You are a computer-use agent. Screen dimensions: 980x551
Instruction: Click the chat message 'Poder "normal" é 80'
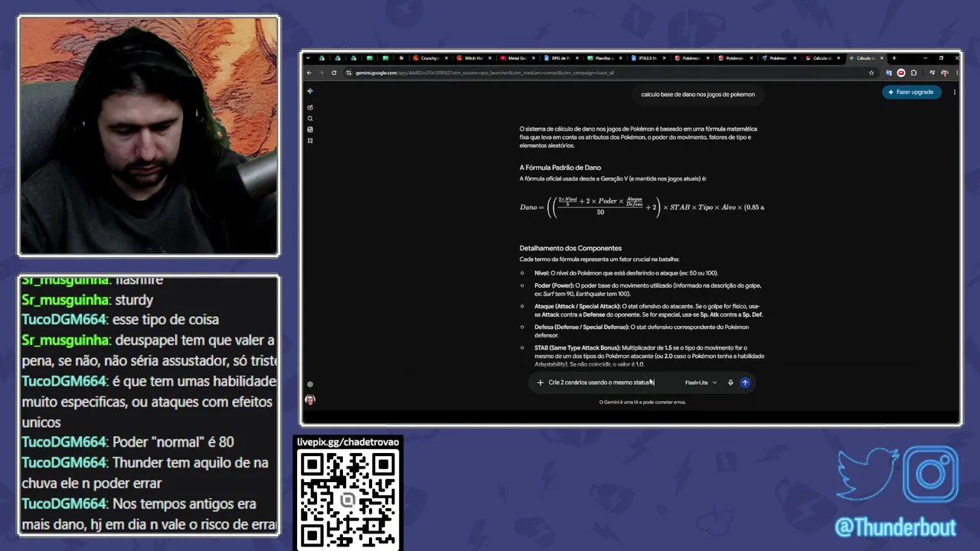pos(173,442)
